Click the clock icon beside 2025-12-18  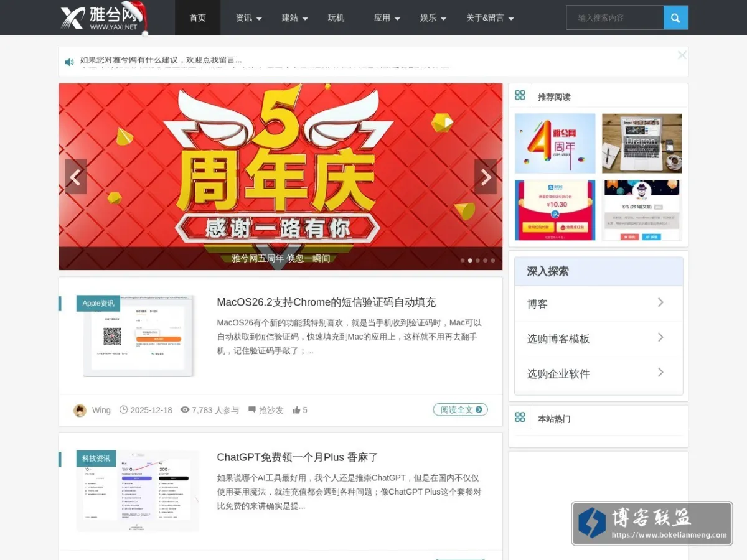tap(124, 409)
